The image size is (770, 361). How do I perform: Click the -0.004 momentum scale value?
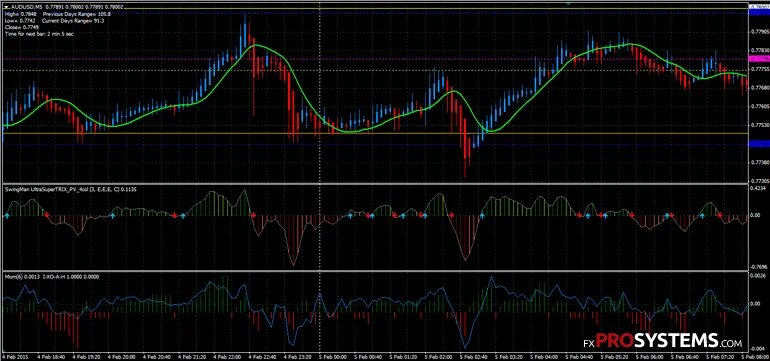click(757, 350)
